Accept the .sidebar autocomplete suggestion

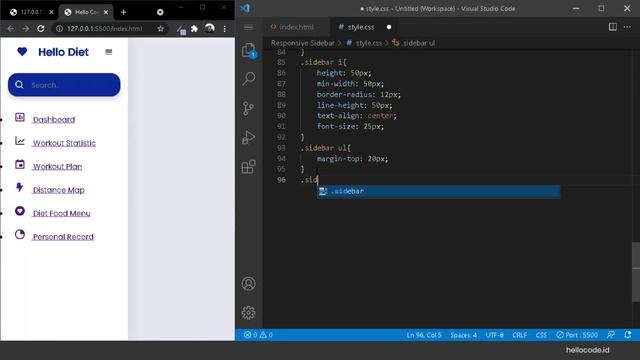pyautogui.click(x=439, y=191)
